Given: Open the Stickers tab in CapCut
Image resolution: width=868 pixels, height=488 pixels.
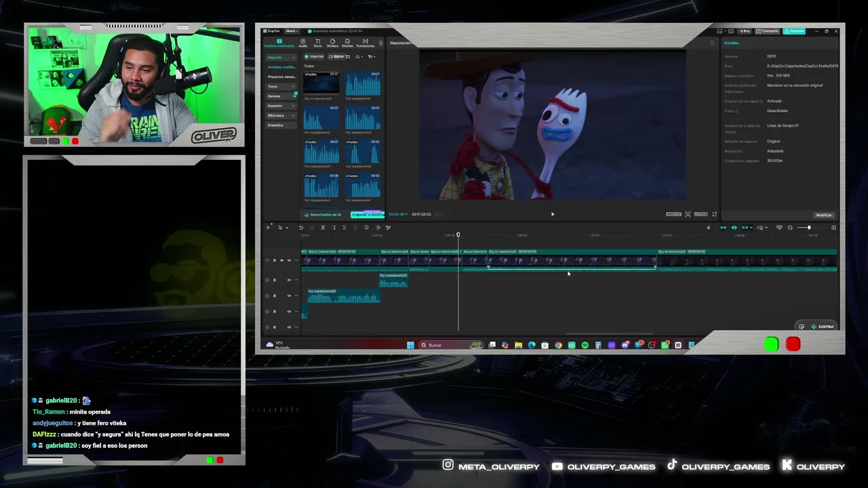Looking at the screenshot, I should (332, 43).
